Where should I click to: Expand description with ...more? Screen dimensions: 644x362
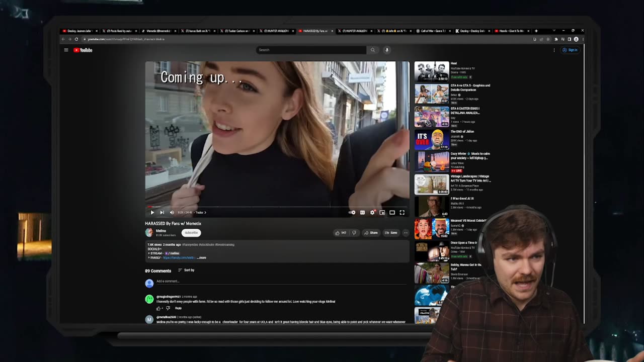[201, 258]
